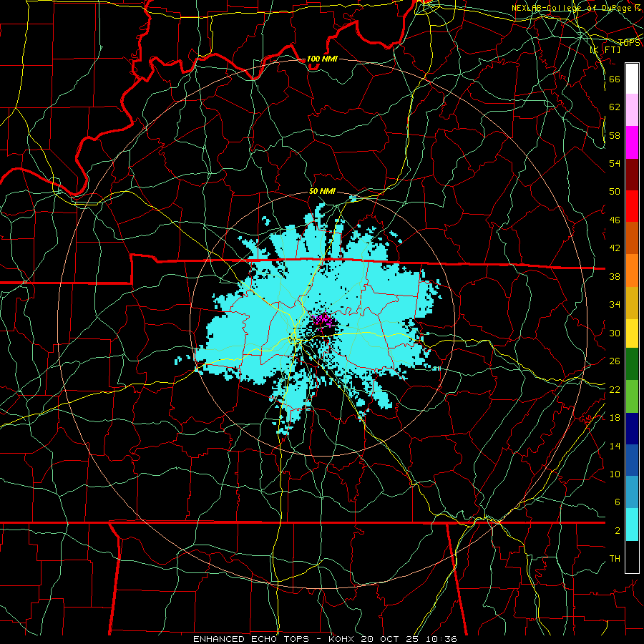
Task: Select the magenta legend color band
Action: (x=632, y=142)
